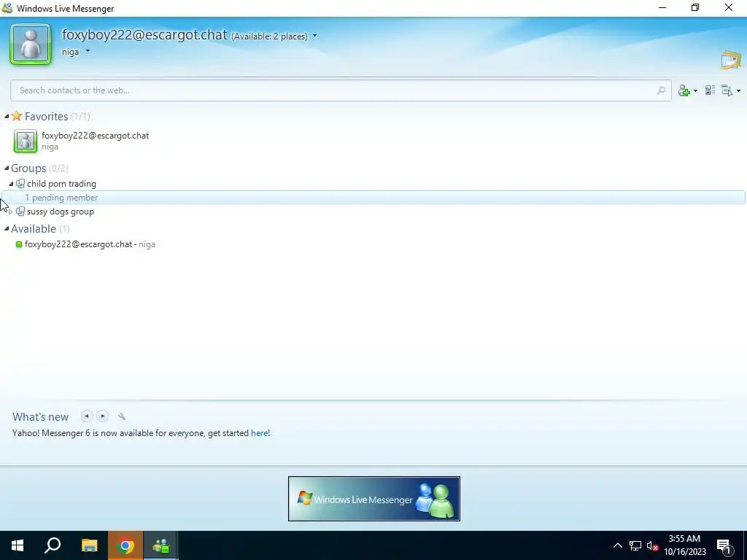The width and height of the screenshot is (747, 560).
Task: Collapse the group containing the pending member
Action: (x=11, y=184)
